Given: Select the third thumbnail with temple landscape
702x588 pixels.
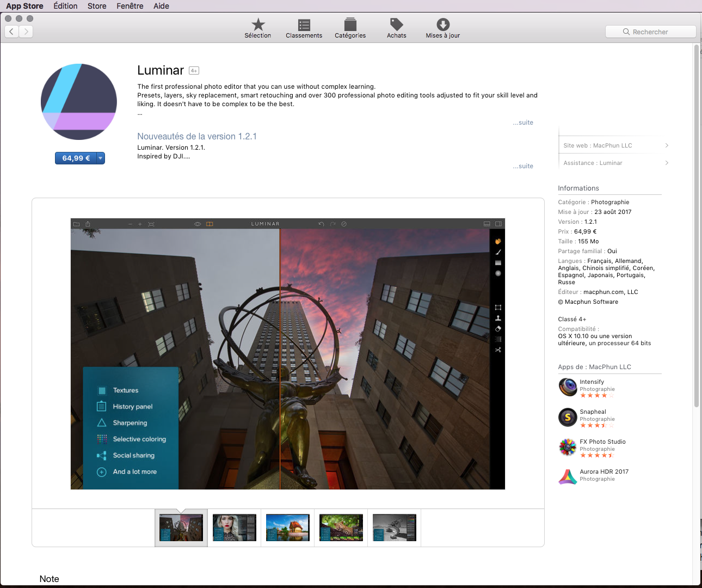Looking at the screenshot, I should click(288, 528).
